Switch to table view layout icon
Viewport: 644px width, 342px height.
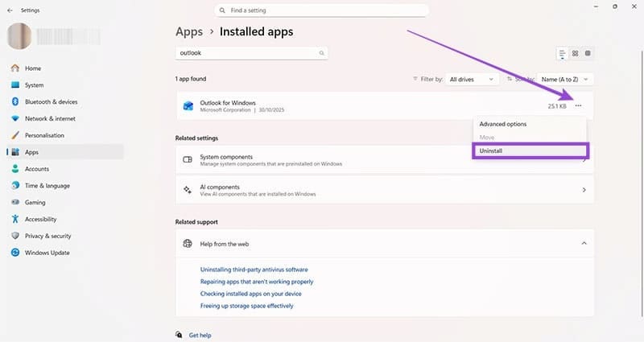click(x=588, y=53)
